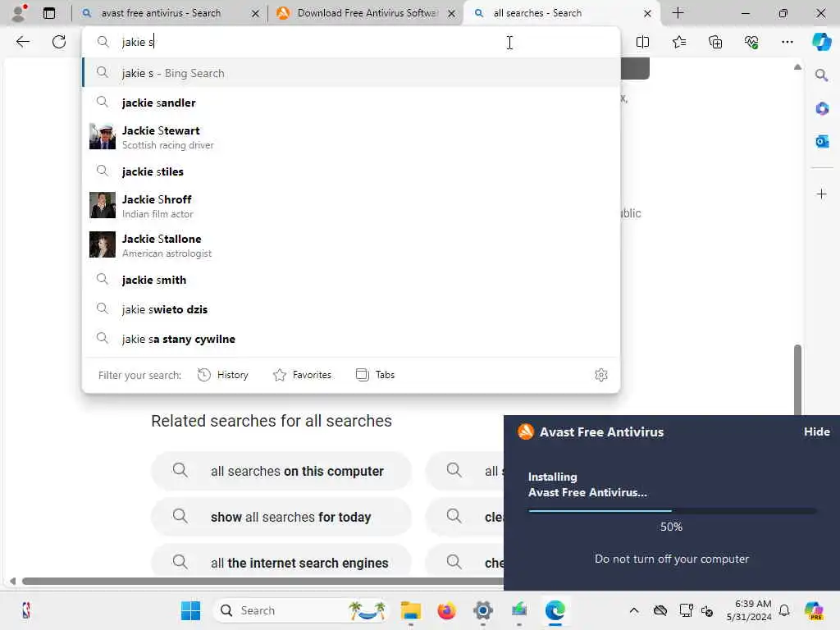
Task: Open the profile avatar icon
Action: click(x=18, y=13)
